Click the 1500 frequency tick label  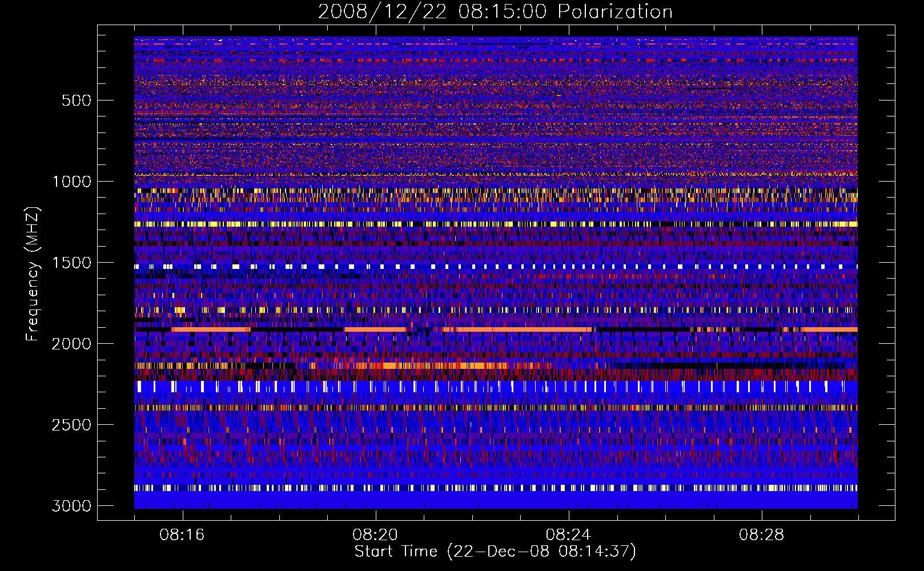click(x=71, y=263)
